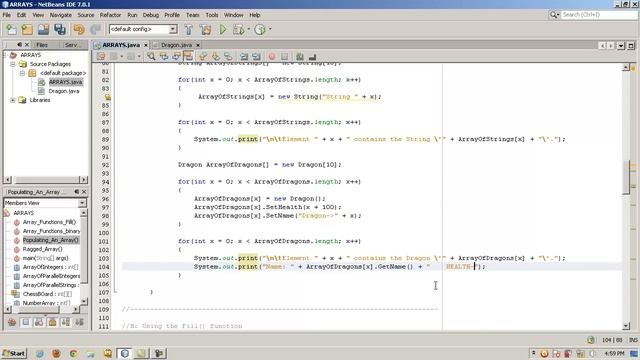Click Start Macro Recording red icon
The height and width of the screenshot is (360, 640).
272,57
